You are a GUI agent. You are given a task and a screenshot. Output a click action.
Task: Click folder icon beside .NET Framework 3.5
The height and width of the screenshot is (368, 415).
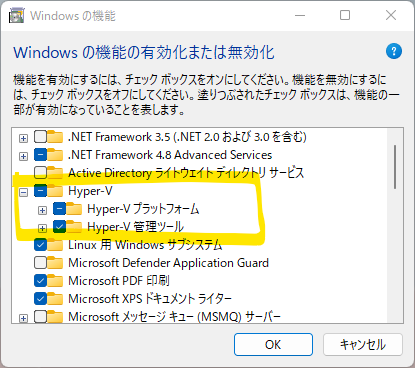point(55,137)
